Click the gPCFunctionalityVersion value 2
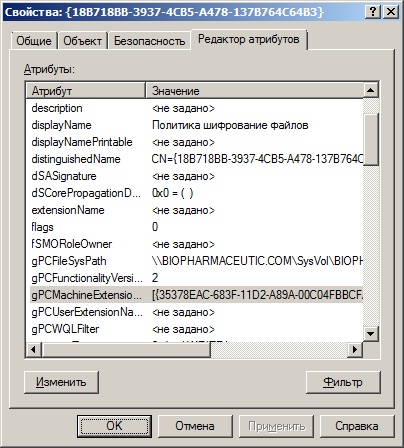The height and width of the screenshot is (448, 404). (x=155, y=278)
